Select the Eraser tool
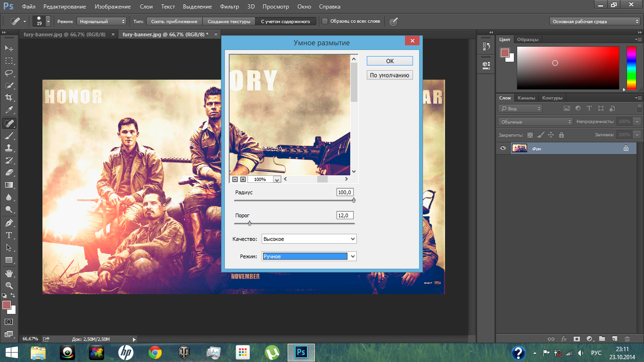The image size is (644, 362). click(9, 173)
